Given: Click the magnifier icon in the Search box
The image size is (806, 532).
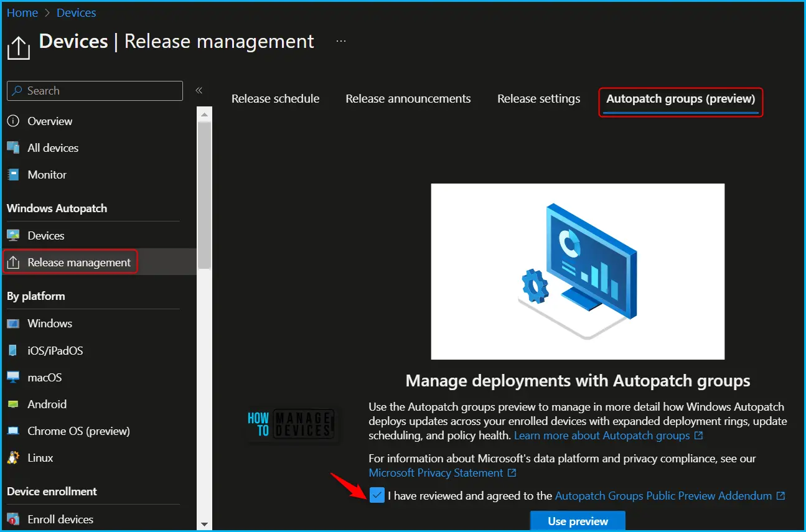Looking at the screenshot, I should 17,91.
